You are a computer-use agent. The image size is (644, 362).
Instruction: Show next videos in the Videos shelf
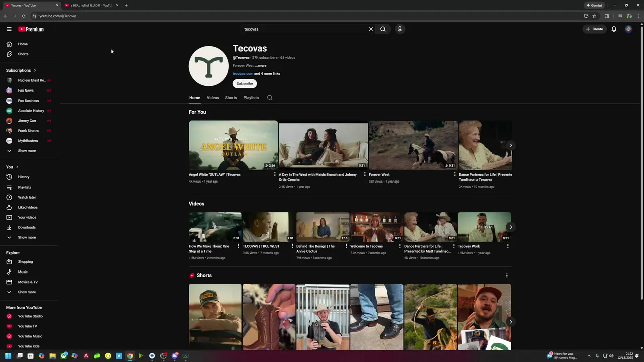click(510, 227)
